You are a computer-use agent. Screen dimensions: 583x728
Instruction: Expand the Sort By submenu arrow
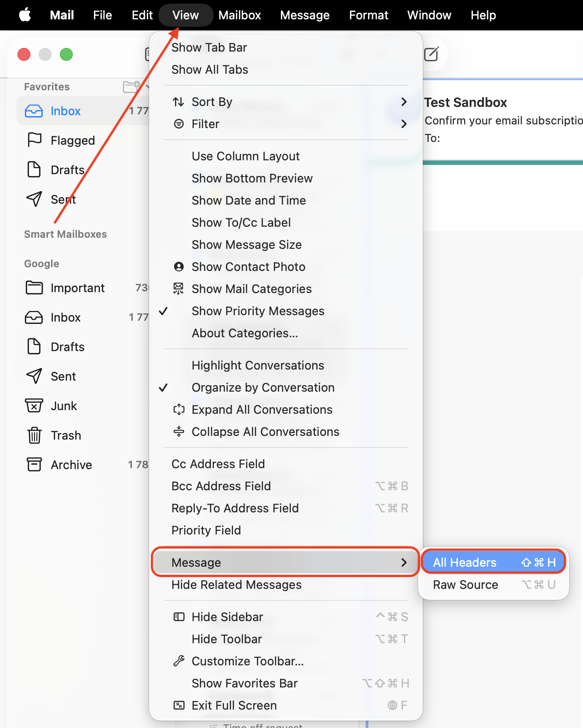tap(404, 102)
